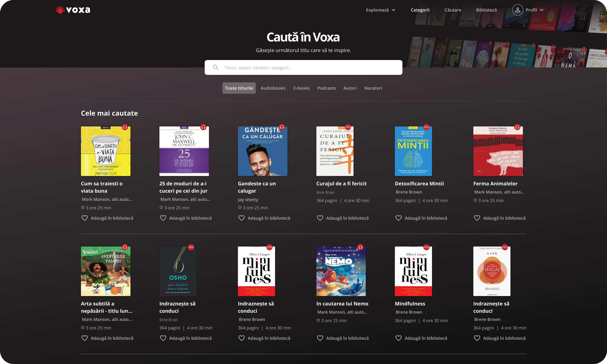Expand the Explorează dropdown menu

(380, 10)
